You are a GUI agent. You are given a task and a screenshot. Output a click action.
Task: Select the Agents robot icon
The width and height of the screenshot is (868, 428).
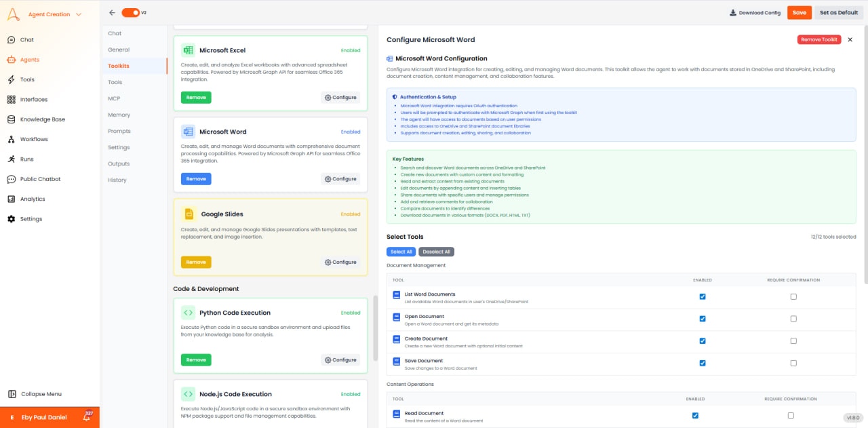click(12, 60)
